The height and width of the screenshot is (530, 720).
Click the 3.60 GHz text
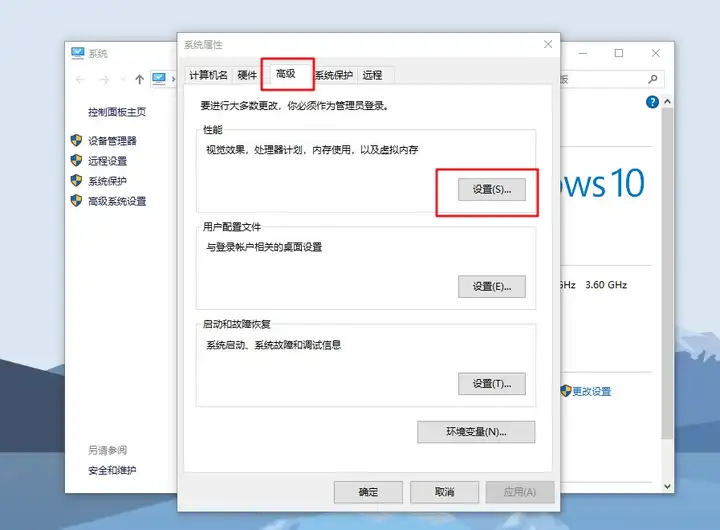click(x=606, y=285)
